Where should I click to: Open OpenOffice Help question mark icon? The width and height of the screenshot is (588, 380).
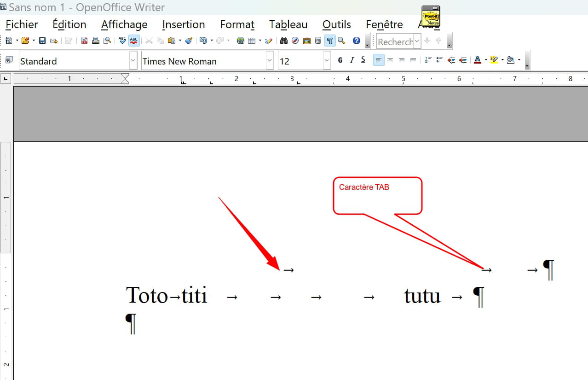(356, 41)
